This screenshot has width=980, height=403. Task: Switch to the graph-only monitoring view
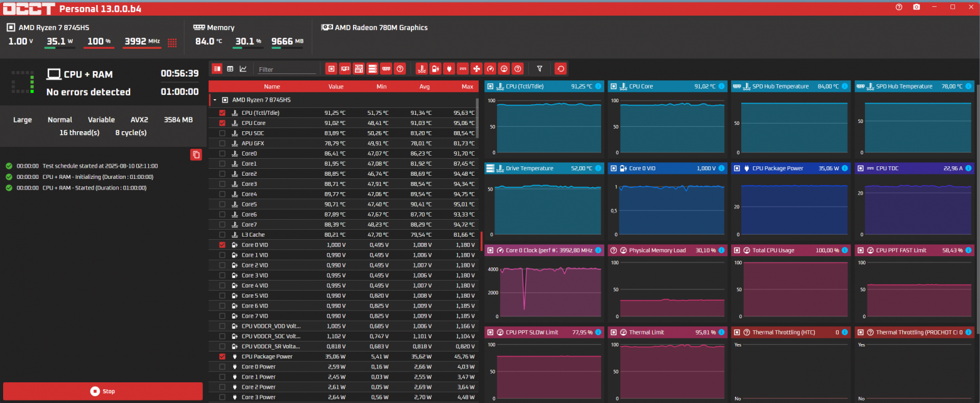pos(243,69)
